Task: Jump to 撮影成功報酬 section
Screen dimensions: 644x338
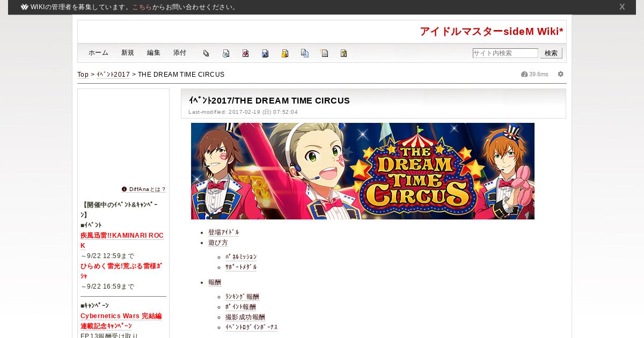Action: pyautogui.click(x=245, y=317)
